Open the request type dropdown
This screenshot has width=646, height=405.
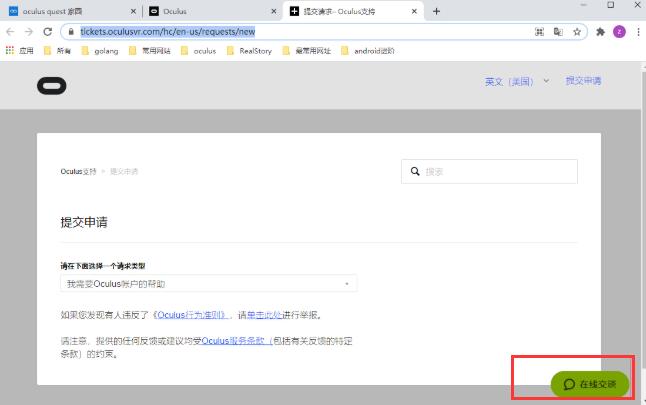click(208, 284)
